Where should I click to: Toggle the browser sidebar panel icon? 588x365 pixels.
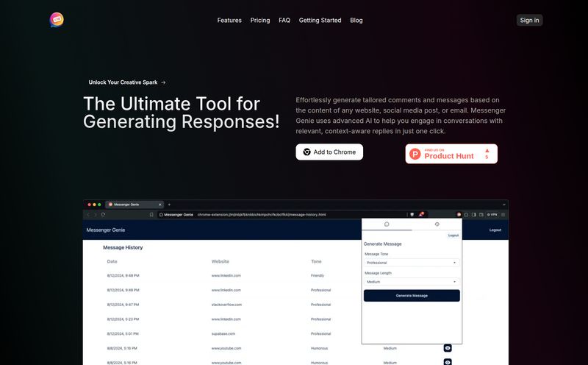[473, 214]
